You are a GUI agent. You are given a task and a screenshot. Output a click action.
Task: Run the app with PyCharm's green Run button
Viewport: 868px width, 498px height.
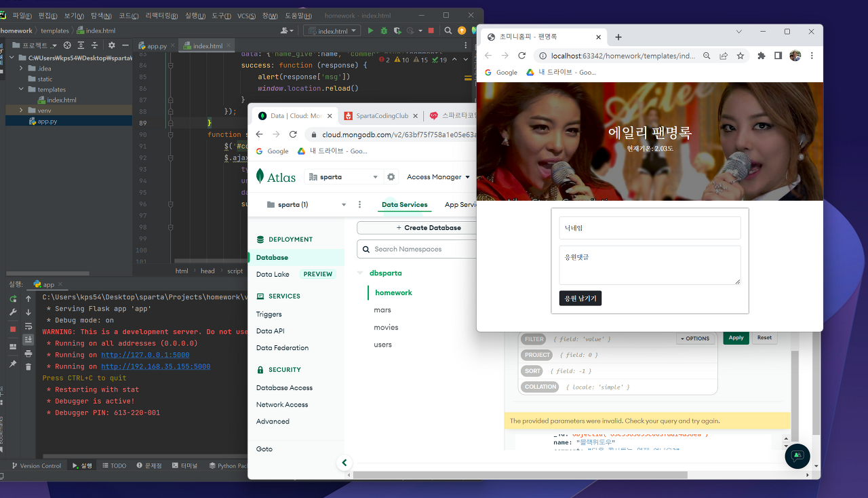[370, 31]
